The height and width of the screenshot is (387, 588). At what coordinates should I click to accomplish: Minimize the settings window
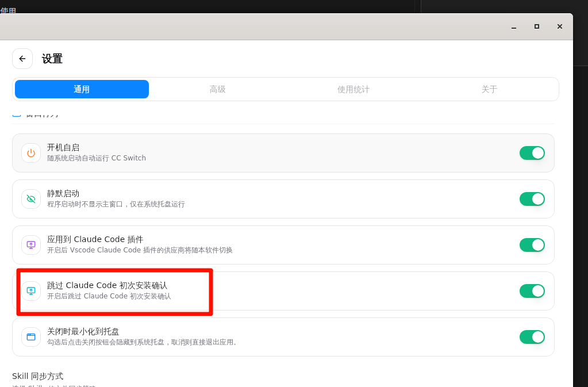click(x=514, y=26)
